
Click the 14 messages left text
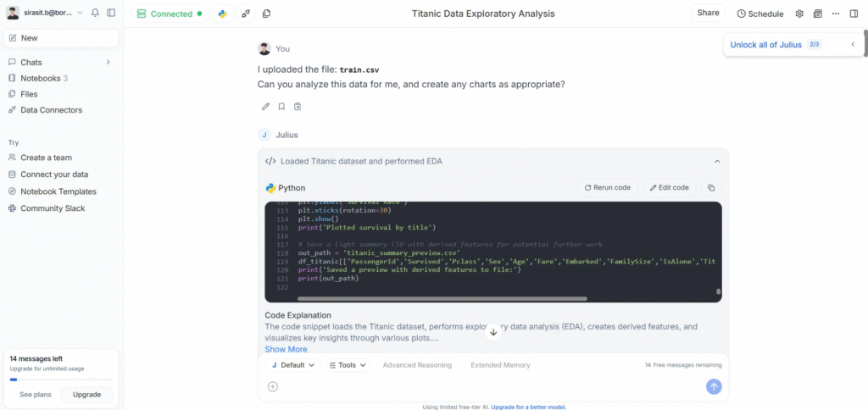[36, 358]
